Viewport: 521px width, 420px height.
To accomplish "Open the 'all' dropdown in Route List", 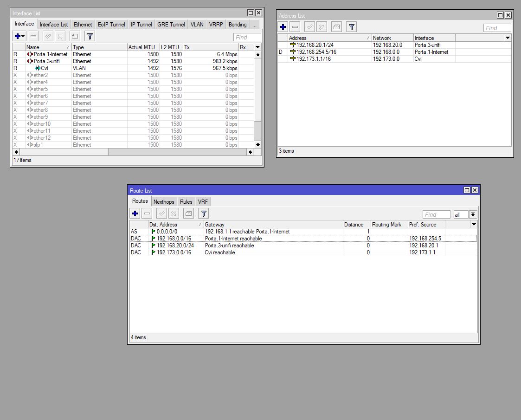I will 473,214.
